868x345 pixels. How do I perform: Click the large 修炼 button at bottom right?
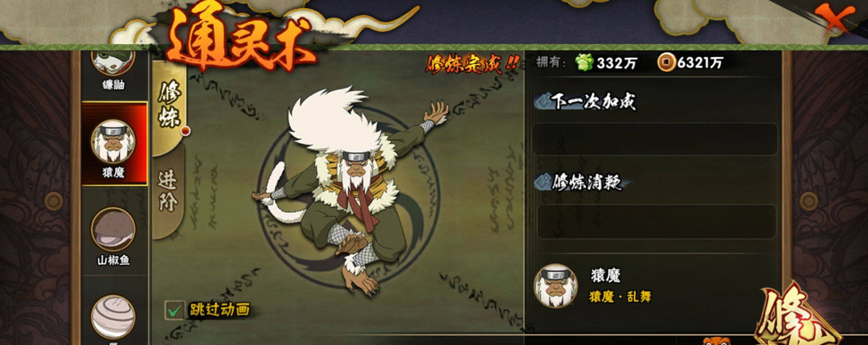coord(798,316)
